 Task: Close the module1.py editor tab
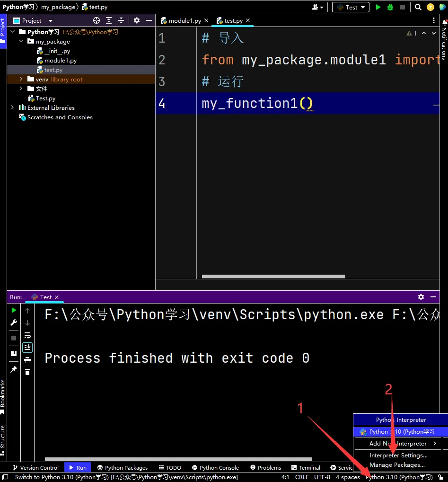tap(206, 20)
